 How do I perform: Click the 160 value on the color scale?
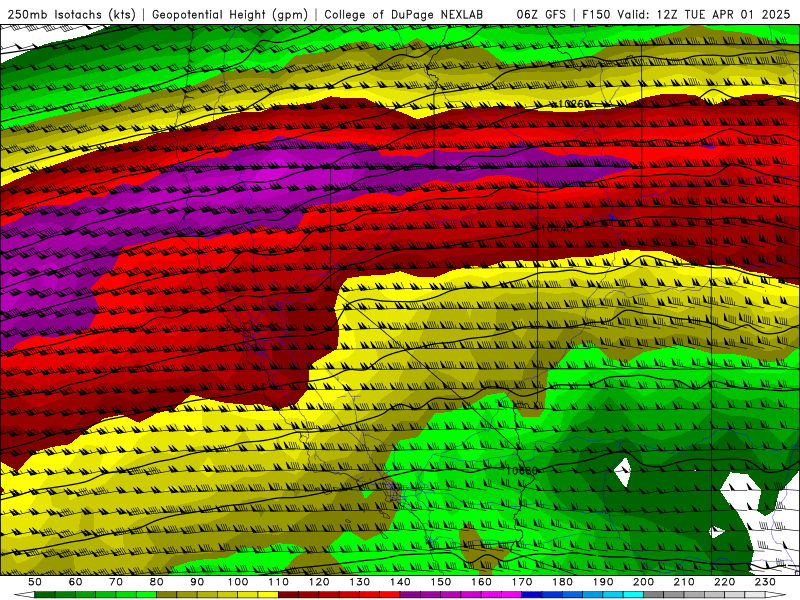pos(481,582)
